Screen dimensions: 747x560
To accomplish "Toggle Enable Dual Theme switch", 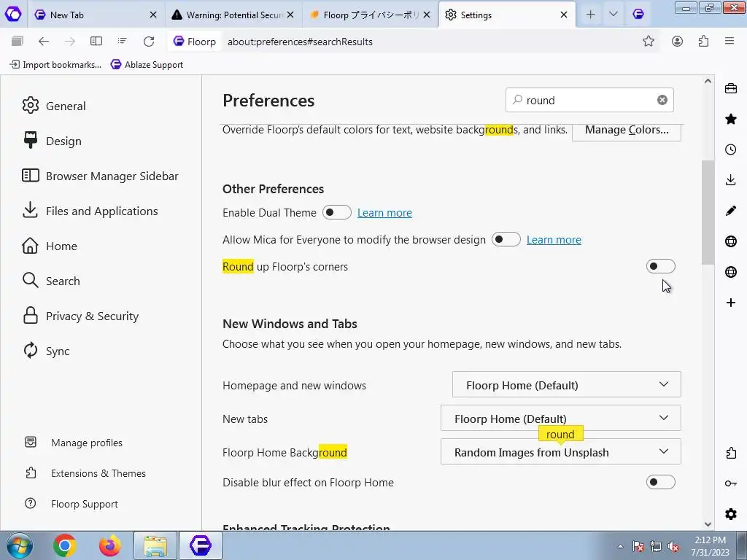I will [x=337, y=212].
